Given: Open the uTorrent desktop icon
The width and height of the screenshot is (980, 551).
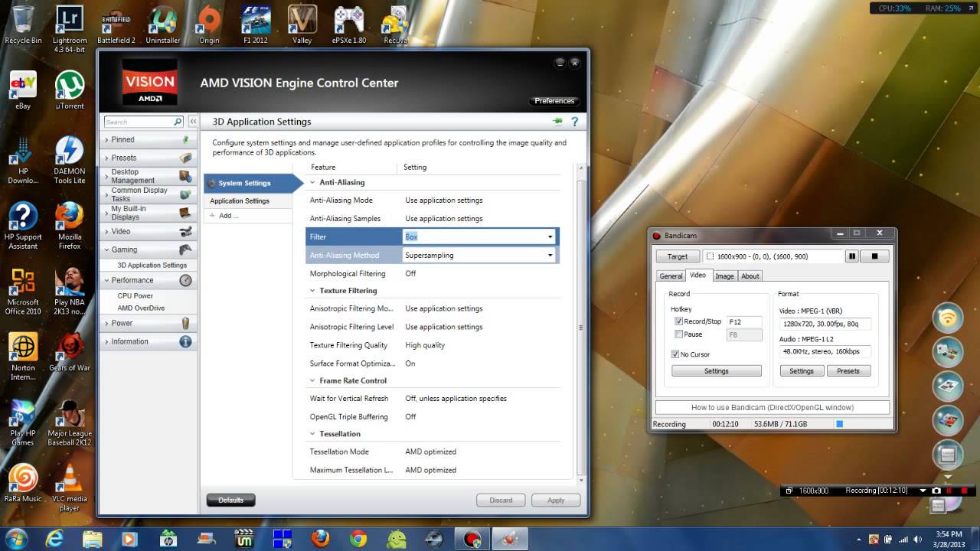Looking at the screenshot, I should [x=70, y=90].
